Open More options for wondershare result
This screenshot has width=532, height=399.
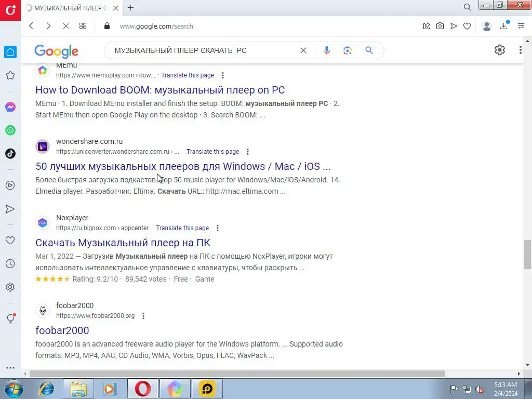point(248,152)
